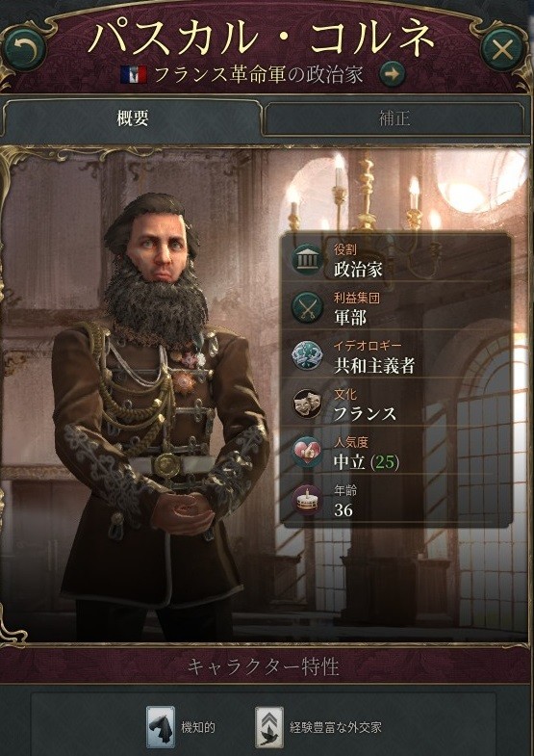The height and width of the screenshot is (756, 534).
Task: Click the birthday cake age icon
Action: click(x=307, y=501)
